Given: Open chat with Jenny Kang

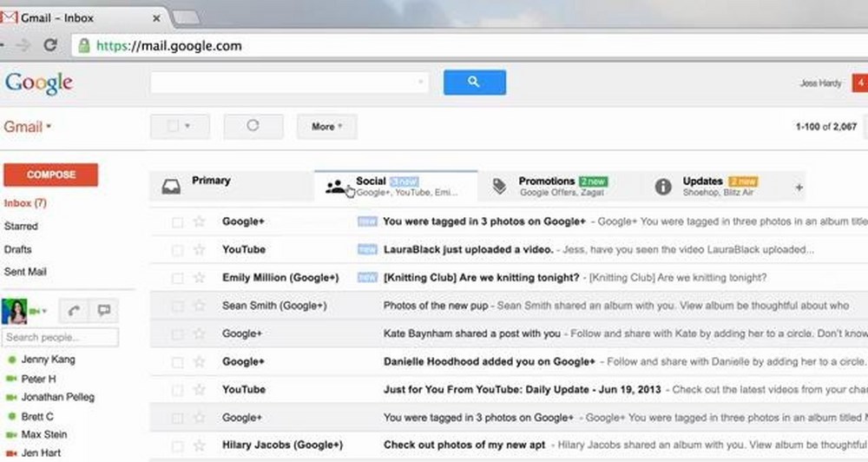Looking at the screenshot, I should click(48, 360).
